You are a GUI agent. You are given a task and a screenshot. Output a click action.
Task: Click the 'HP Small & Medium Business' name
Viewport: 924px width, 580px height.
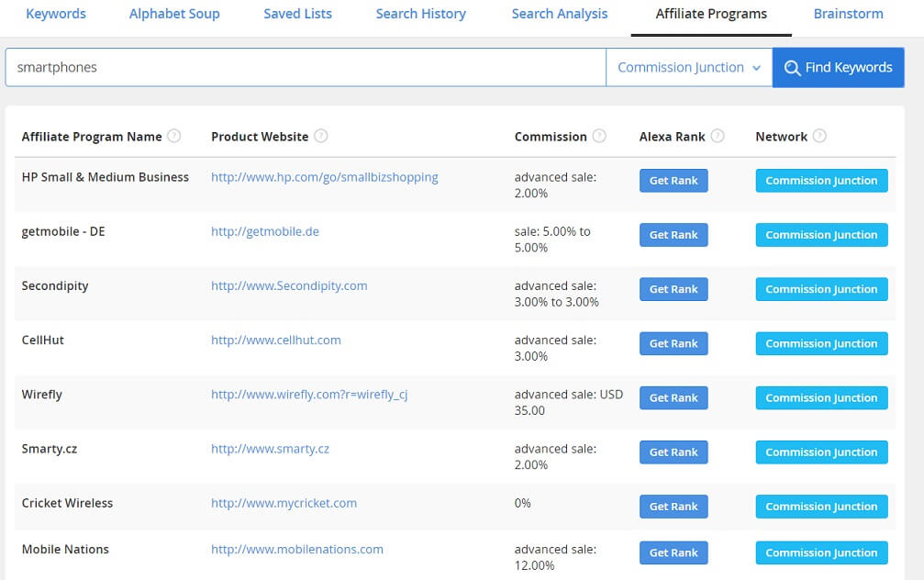coord(106,177)
